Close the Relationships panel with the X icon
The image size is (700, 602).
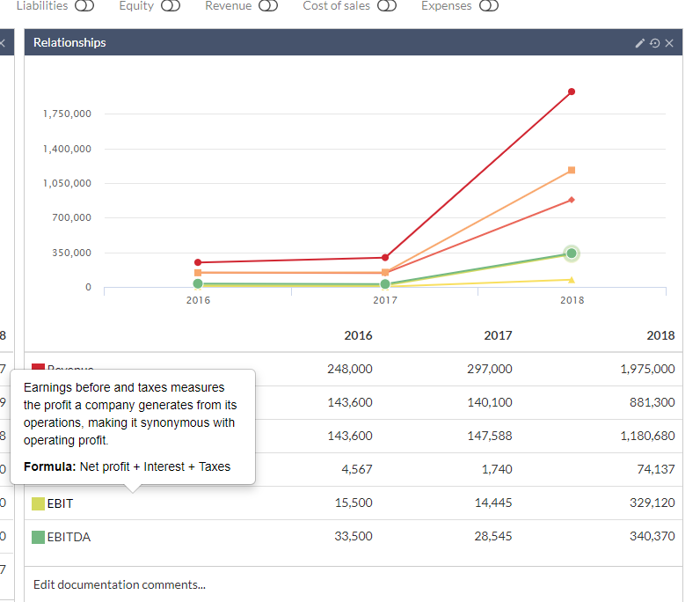click(669, 43)
